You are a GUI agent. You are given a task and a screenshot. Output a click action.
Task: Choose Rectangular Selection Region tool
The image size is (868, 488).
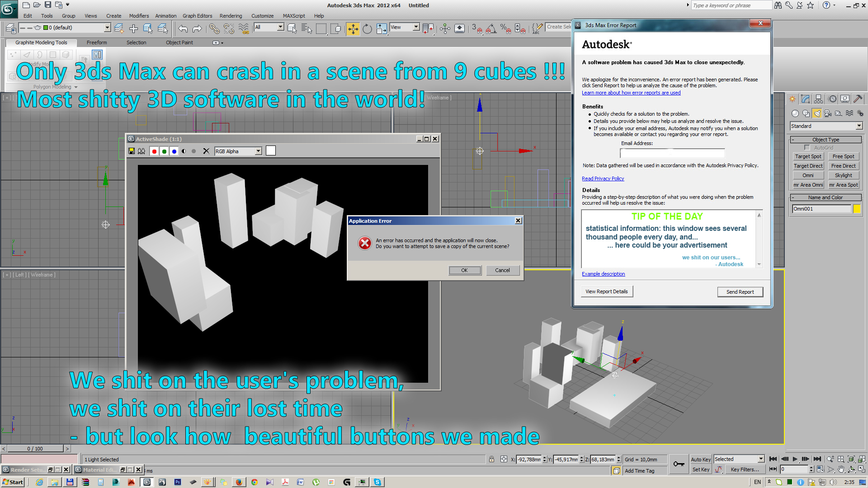click(321, 29)
